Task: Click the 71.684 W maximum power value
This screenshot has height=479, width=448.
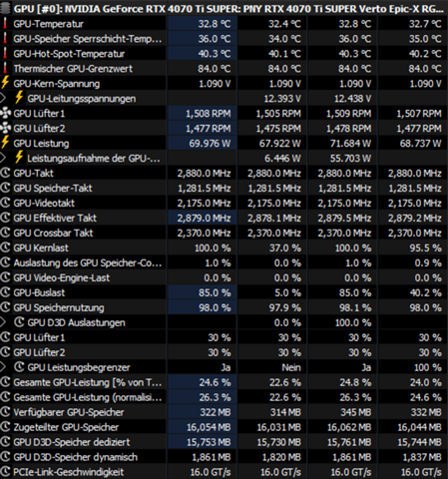Action: (x=350, y=144)
